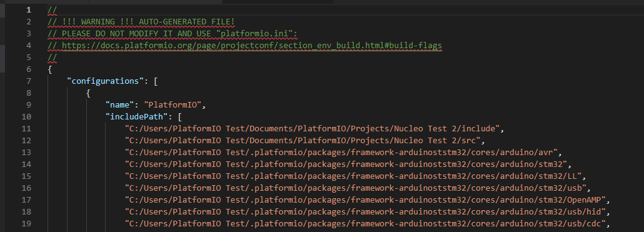Click line number 6 in the gutter
Screen dimensions: 644x232
pos(29,69)
